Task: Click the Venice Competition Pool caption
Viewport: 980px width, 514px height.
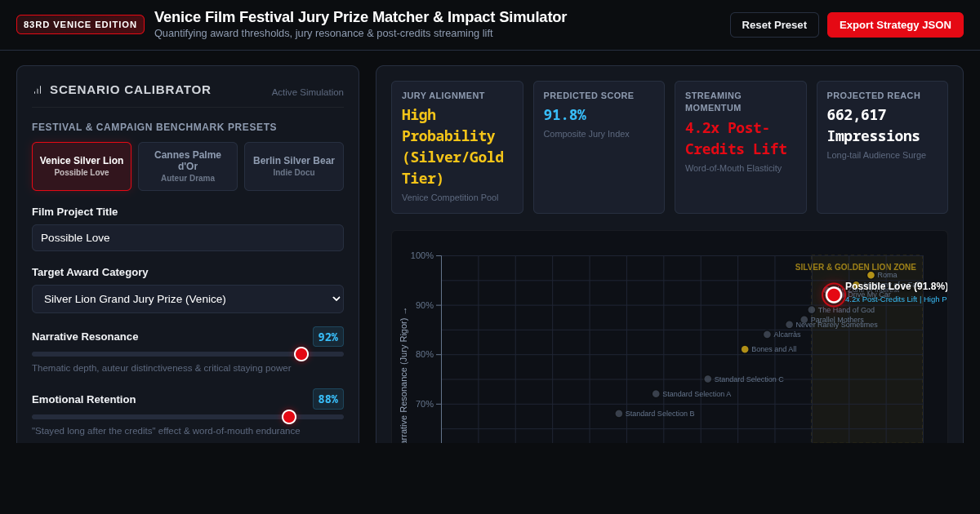Action: pos(450,197)
